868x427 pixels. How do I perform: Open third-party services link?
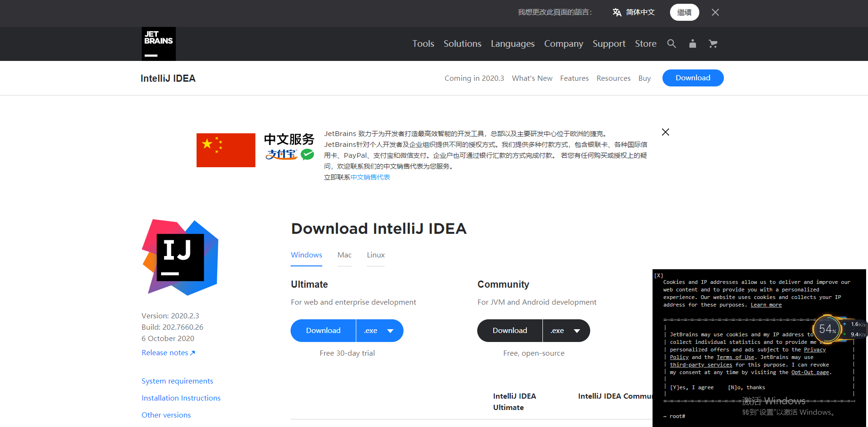[701, 365]
